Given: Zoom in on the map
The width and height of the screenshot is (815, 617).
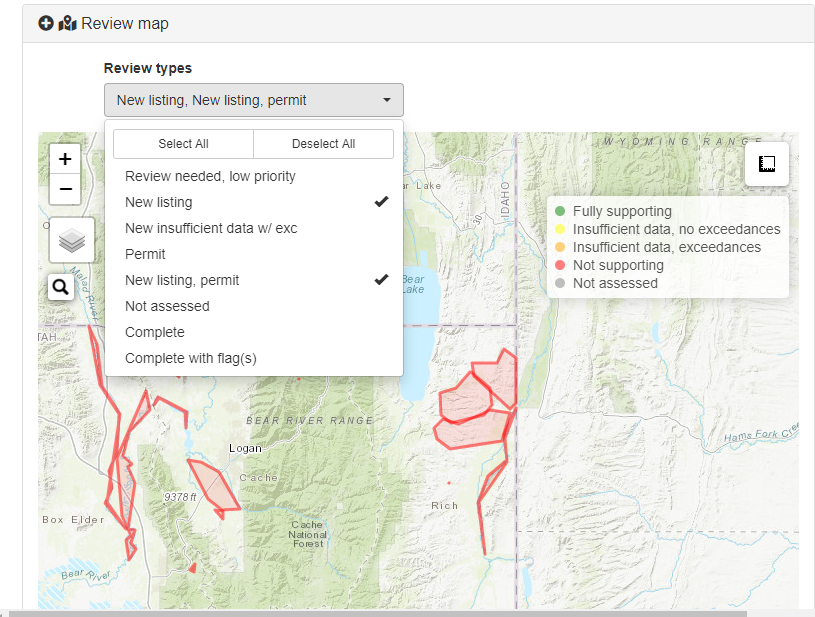Looking at the screenshot, I should [x=65, y=158].
